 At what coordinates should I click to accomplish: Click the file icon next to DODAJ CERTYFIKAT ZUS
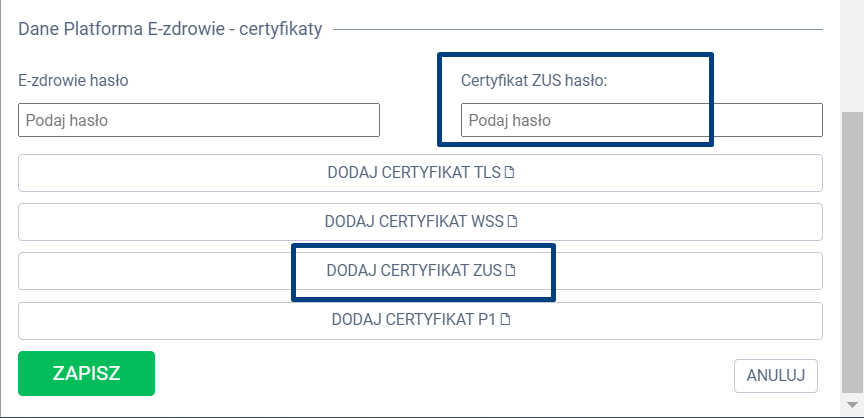tap(510, 271)
